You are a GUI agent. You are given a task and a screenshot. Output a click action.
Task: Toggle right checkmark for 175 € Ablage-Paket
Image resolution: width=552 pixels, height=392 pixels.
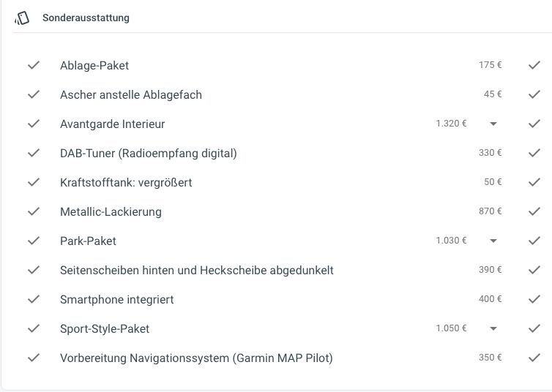click(x=534, y=65)
